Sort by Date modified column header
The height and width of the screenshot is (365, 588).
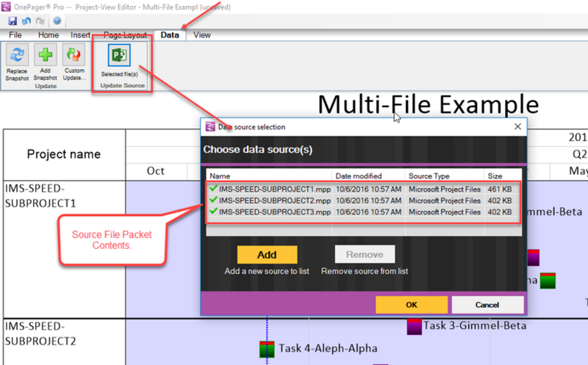368,176
